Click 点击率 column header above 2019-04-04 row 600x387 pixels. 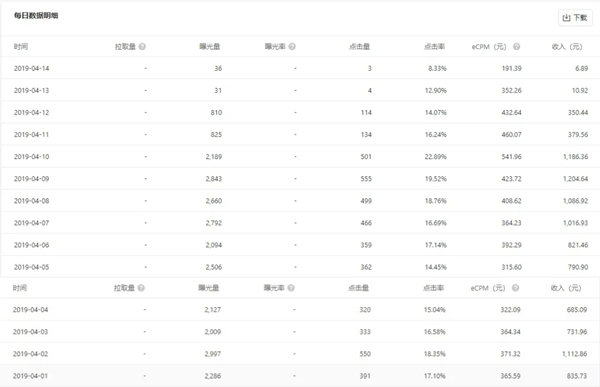pyautogui.click(x=433, y=288)
